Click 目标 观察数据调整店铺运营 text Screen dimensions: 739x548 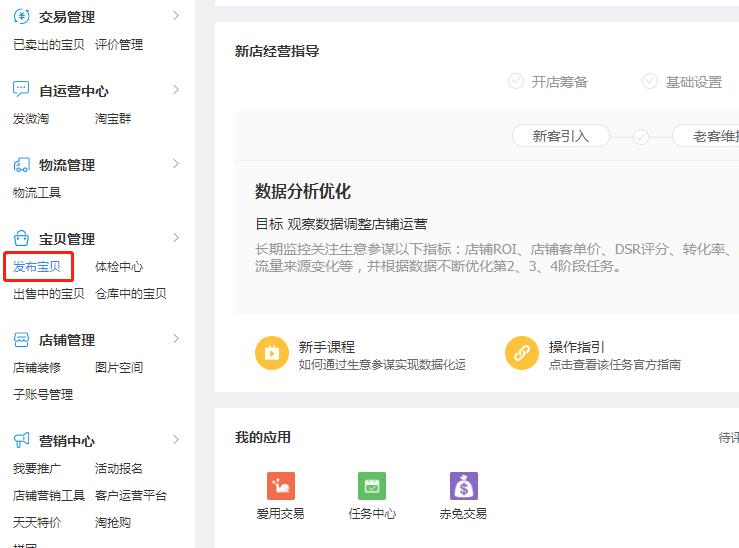[x=341, y=224]
